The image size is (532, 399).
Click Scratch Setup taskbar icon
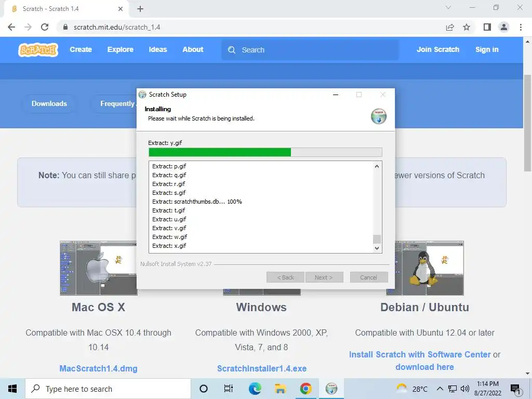(x=331, y=389)
